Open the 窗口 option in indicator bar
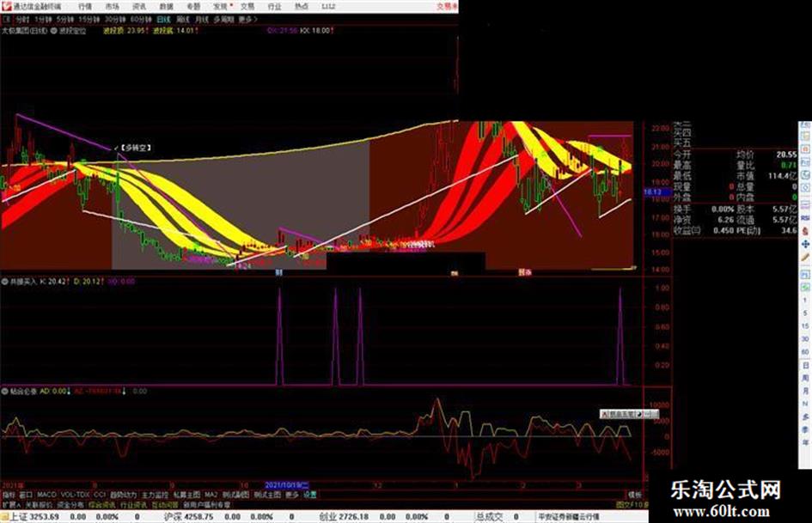812x523 pixels. pyautogui.click(x=26, y=495)
